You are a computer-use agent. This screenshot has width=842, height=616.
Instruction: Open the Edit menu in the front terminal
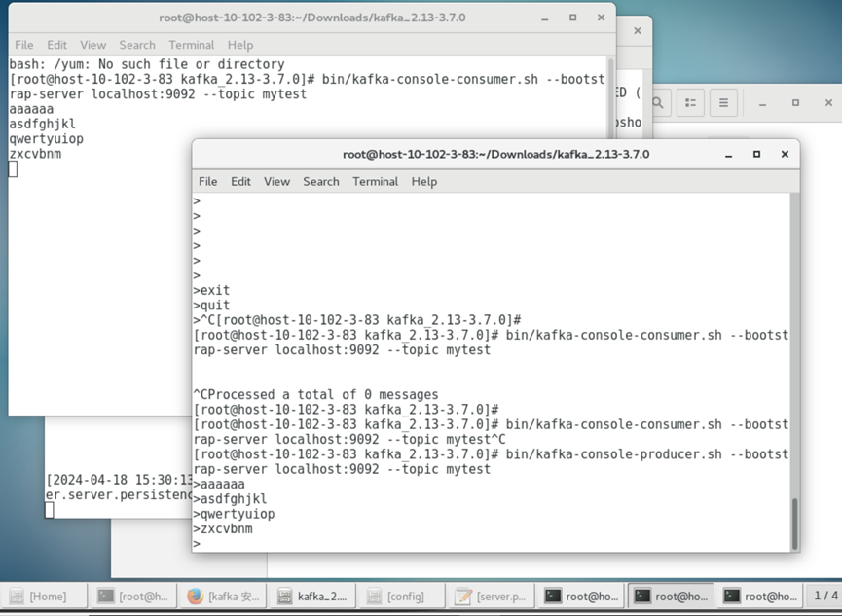coord(240,182)
